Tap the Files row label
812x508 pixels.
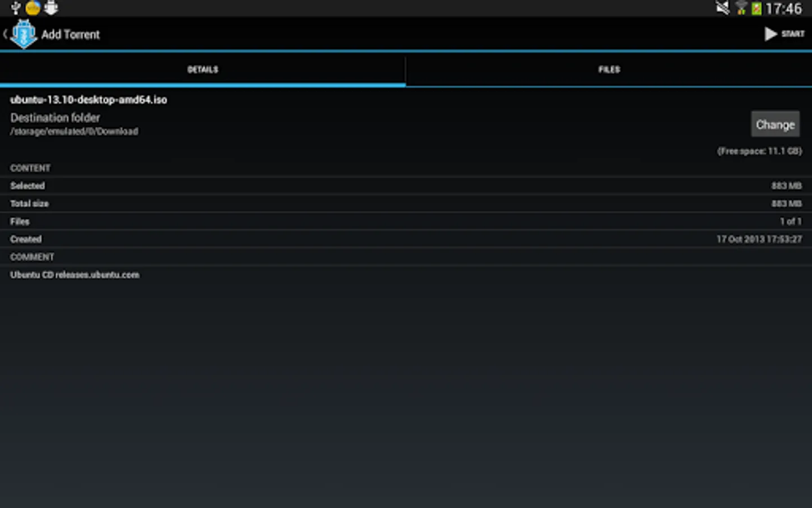(20, 222)
